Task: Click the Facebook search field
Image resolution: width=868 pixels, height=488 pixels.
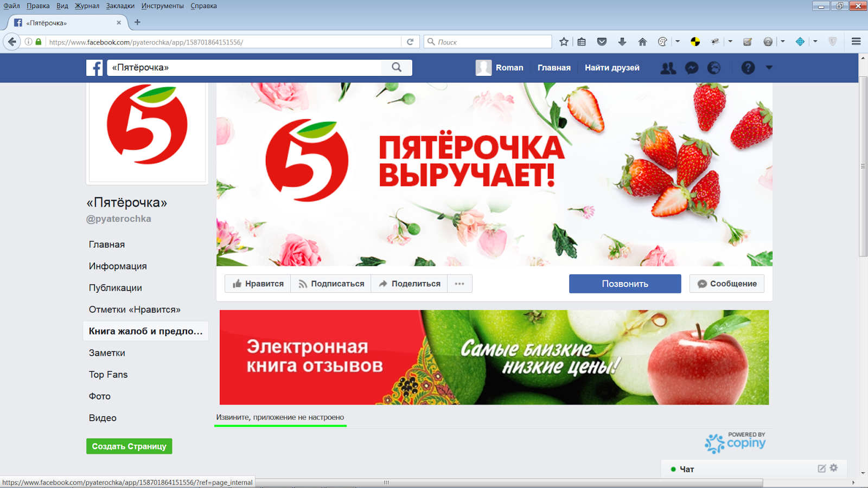Action: [245, 67]
